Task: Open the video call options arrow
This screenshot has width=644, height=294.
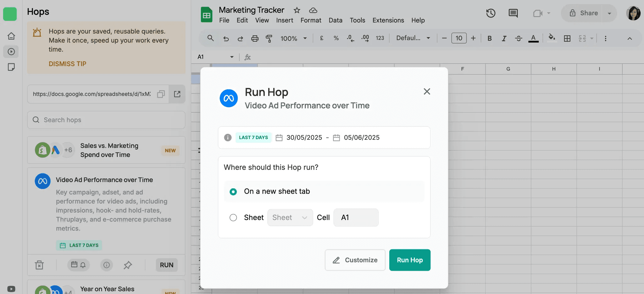Action: point(549,13)
